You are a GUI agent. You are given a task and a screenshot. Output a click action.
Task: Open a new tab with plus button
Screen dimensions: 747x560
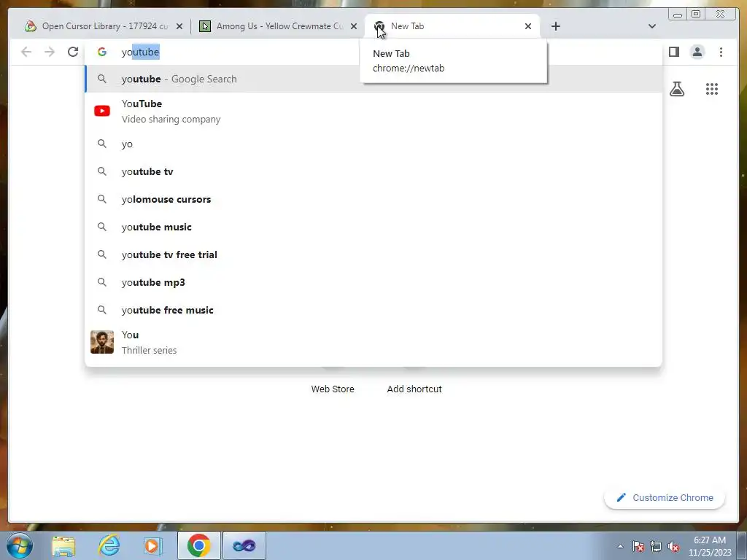coord(555,26)
